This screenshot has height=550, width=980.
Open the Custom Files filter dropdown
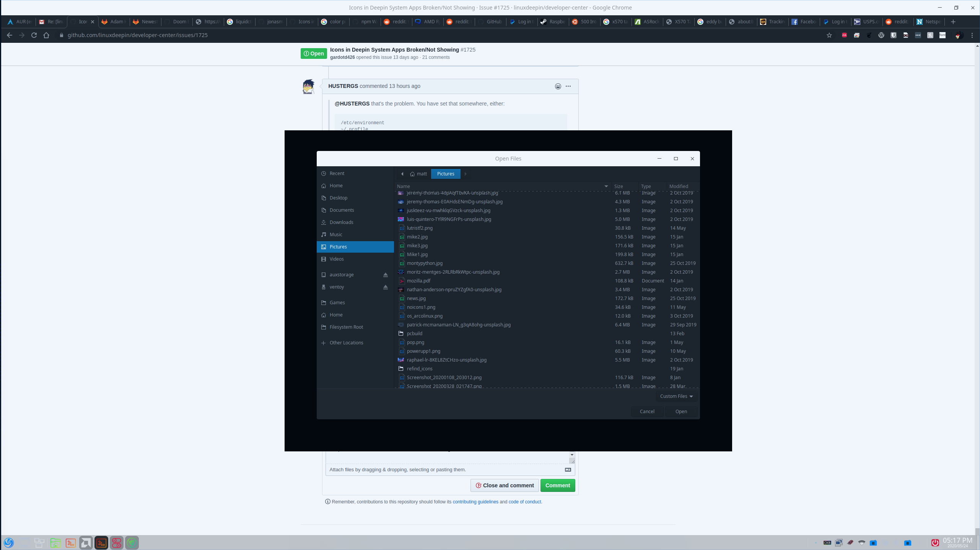[x=676, y=396]
